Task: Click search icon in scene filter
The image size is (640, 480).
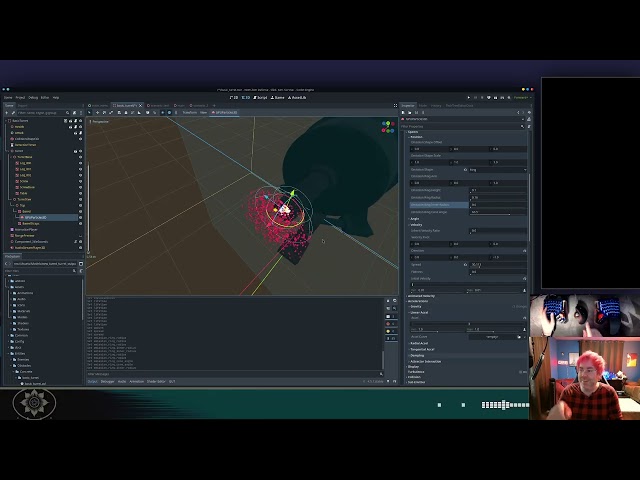Action: coord(68,113)
